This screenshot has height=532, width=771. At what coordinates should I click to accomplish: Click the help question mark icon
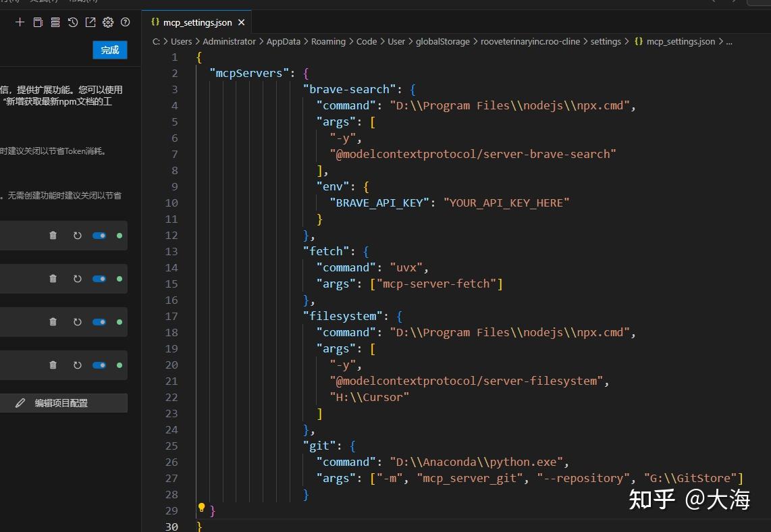pyautogui.click(x=125, y=22)
